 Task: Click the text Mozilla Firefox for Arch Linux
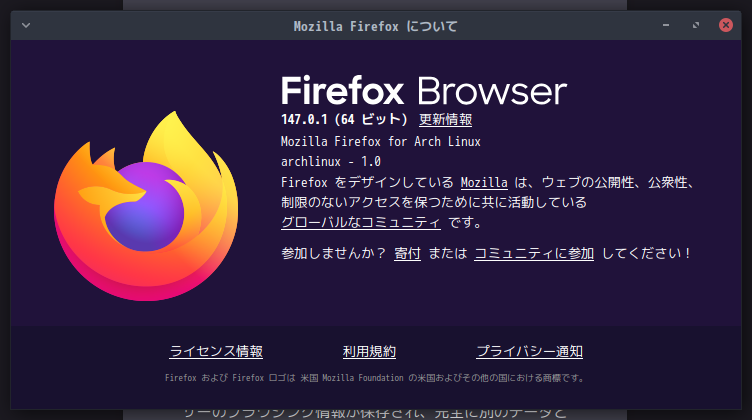381,142
